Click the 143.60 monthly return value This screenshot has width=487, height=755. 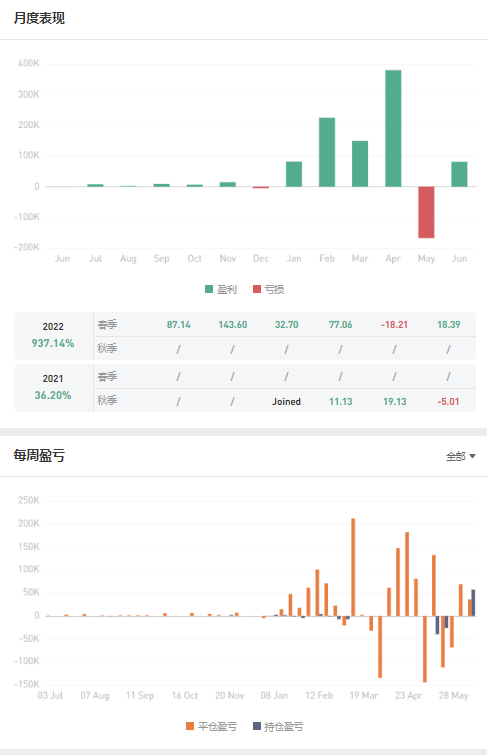point(233,325)
